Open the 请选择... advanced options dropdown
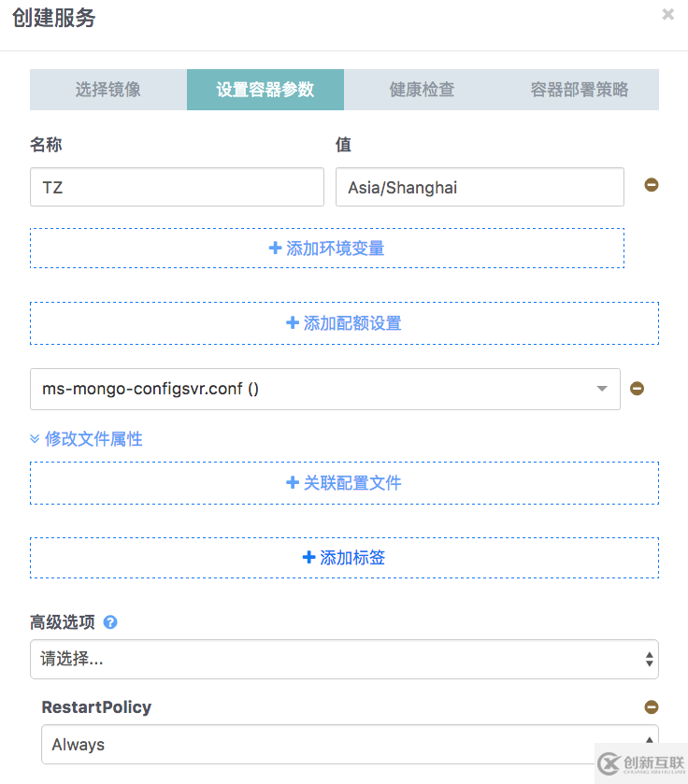The image size is (688, 784). tap(344, 659)
